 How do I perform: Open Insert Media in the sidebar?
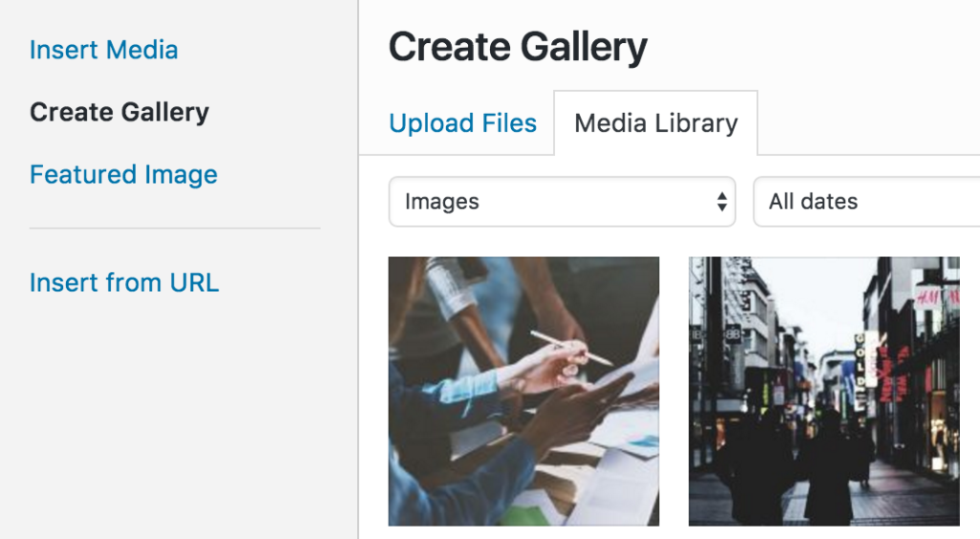[103, 50]
